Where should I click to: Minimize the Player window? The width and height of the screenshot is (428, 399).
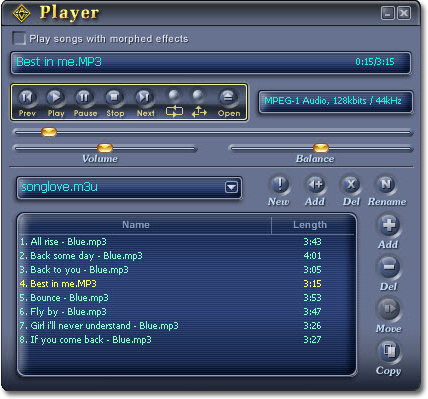tap(388, 13)
